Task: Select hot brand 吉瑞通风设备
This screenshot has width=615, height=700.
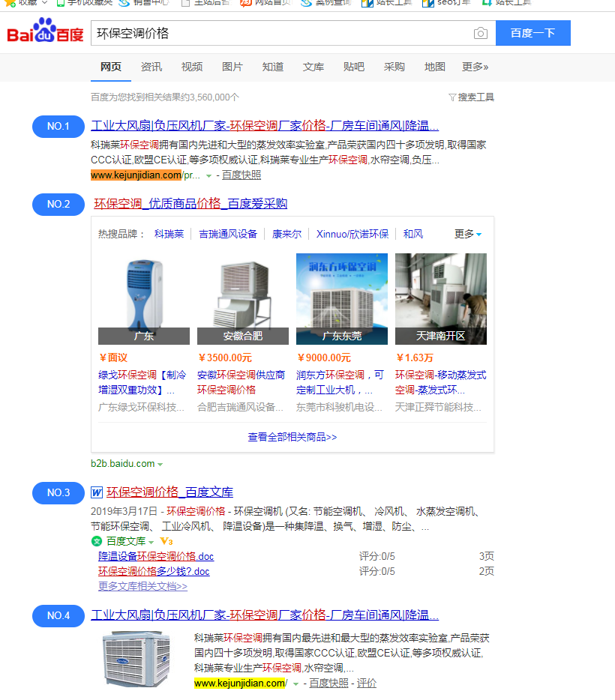Action: click(x=228, y=234)
